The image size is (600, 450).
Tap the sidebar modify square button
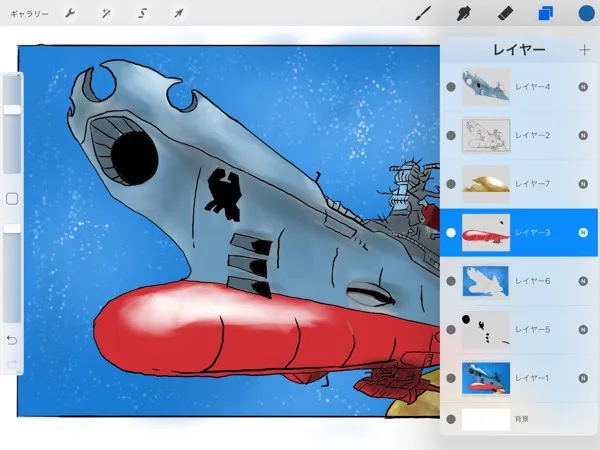point(12,199)
